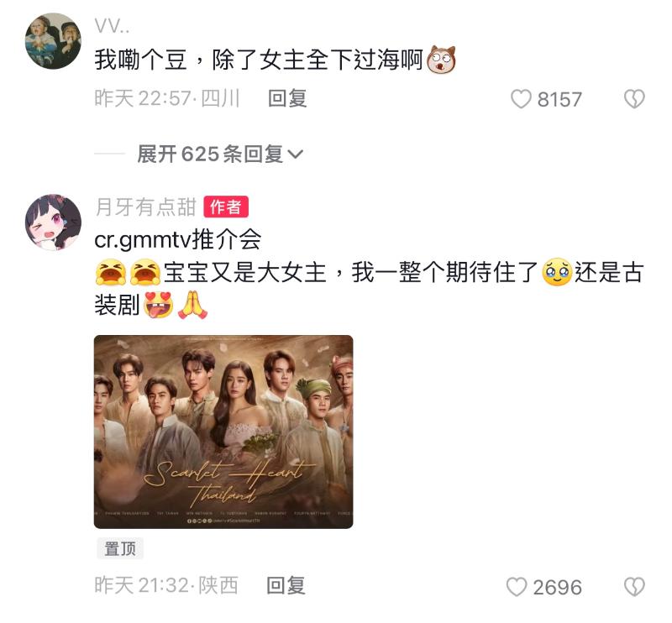This screenshot has height=623, width=672.
Task: Tap the 2696 like count
Action: pyautogui.click(x=557, y=587)
